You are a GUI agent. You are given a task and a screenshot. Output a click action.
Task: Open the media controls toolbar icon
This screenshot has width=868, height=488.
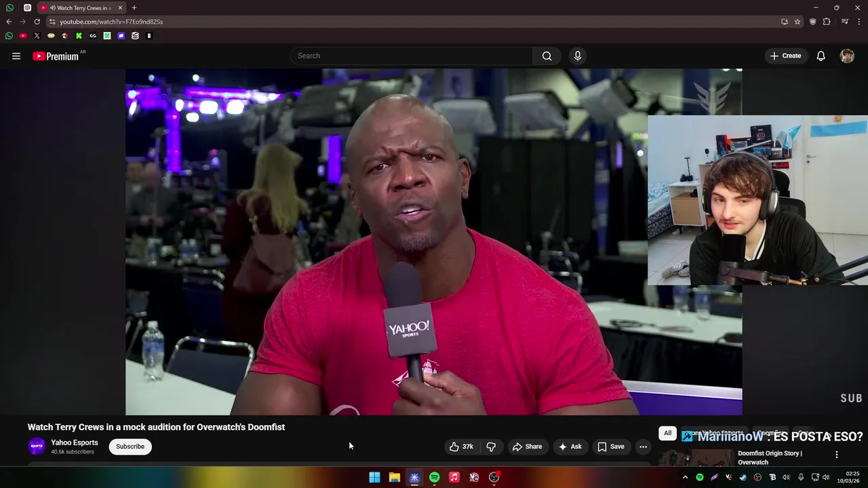point(845,22)
